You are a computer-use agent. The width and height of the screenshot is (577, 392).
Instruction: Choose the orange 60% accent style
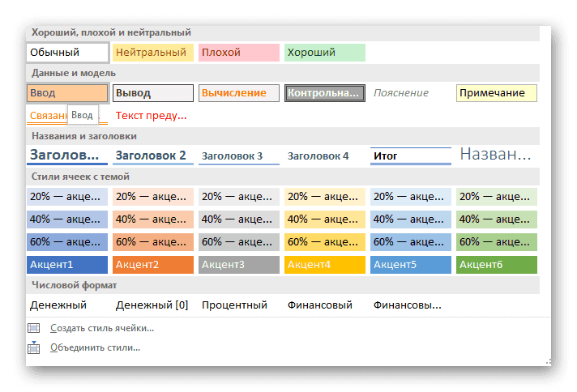tap(153, 242)
